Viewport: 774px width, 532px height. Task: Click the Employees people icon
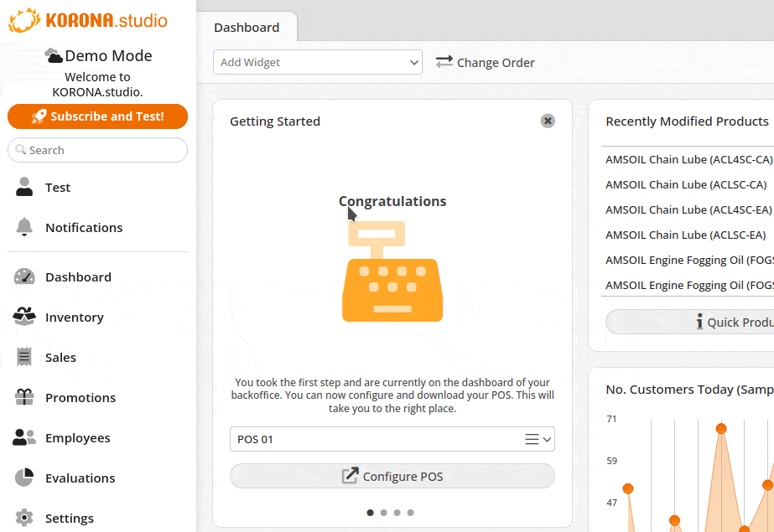coord(24,437)
